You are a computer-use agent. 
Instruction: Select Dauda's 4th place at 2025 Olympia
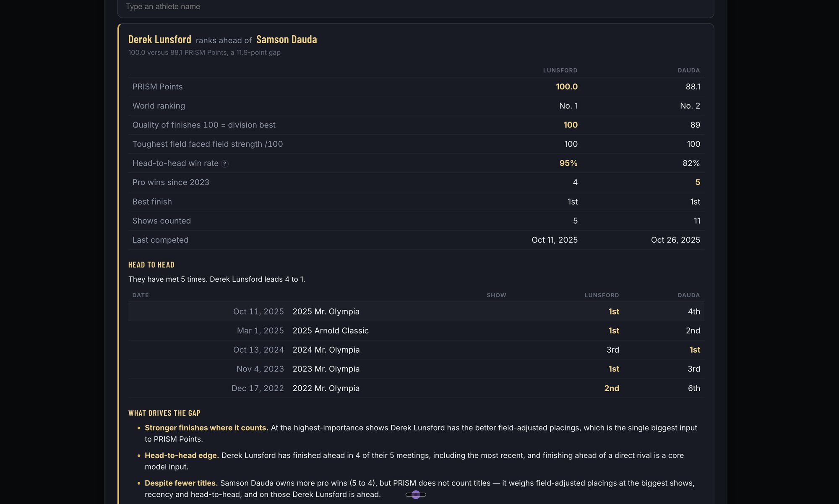[x=694, y=312]
